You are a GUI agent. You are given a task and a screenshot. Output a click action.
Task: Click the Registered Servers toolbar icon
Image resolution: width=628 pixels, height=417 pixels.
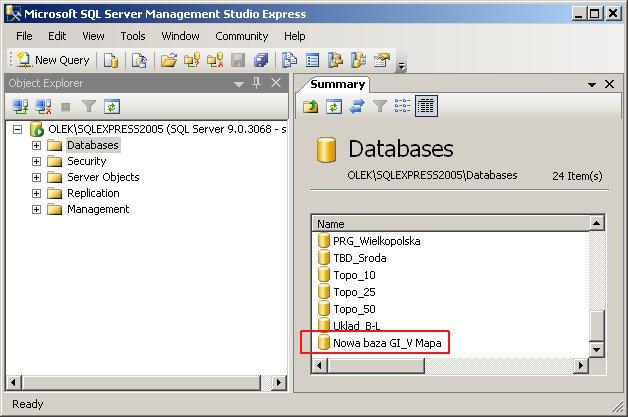pyautogui.click(x=289, y=60)
